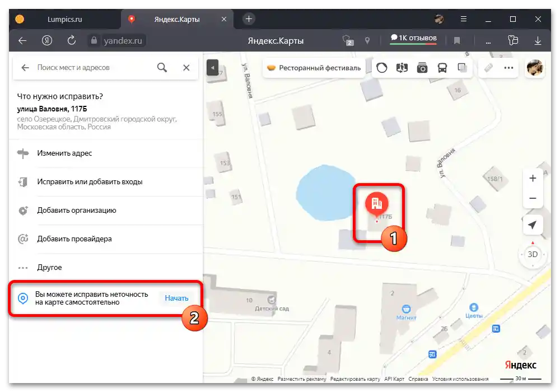Select the Яндекс.Карты tab
Image resolution: width=560 pixels, height=392 pixels.
177,19
